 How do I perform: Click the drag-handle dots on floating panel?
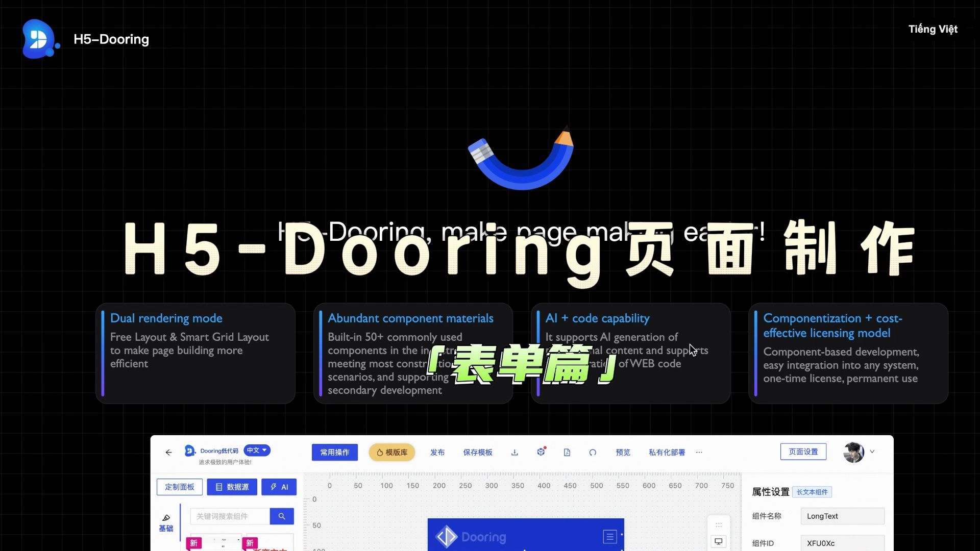[x=719, y=525]
